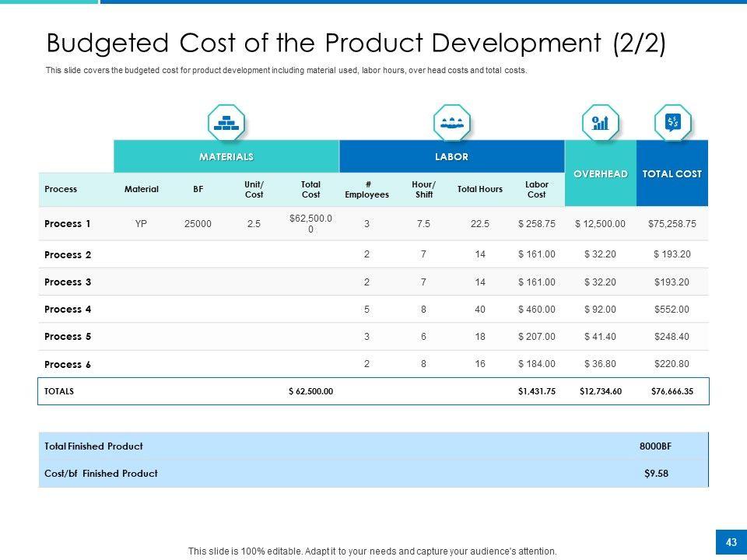Click the $75,258.75 total cost cell
The width and height of the screenshot is (747, 560).
coord(672,224)
